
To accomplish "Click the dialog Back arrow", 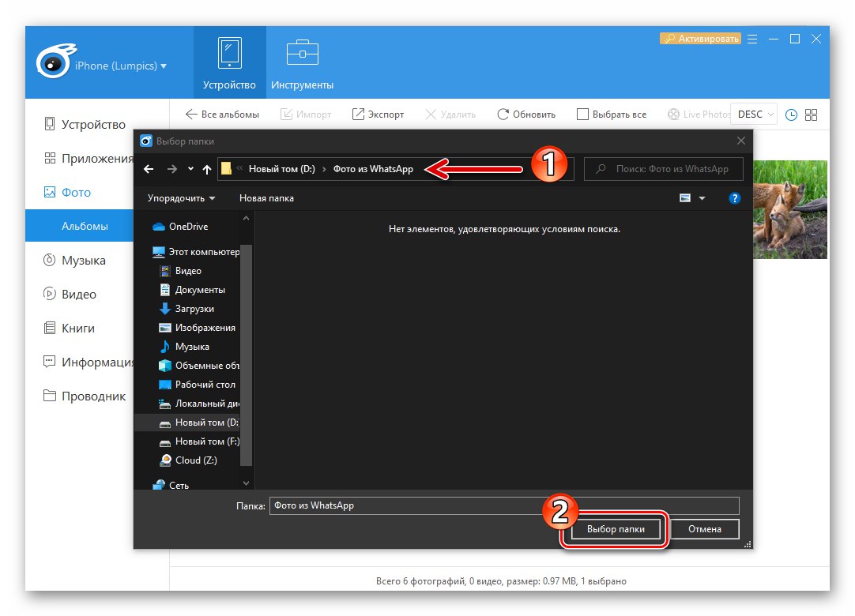I will click(x=149, y=169).
